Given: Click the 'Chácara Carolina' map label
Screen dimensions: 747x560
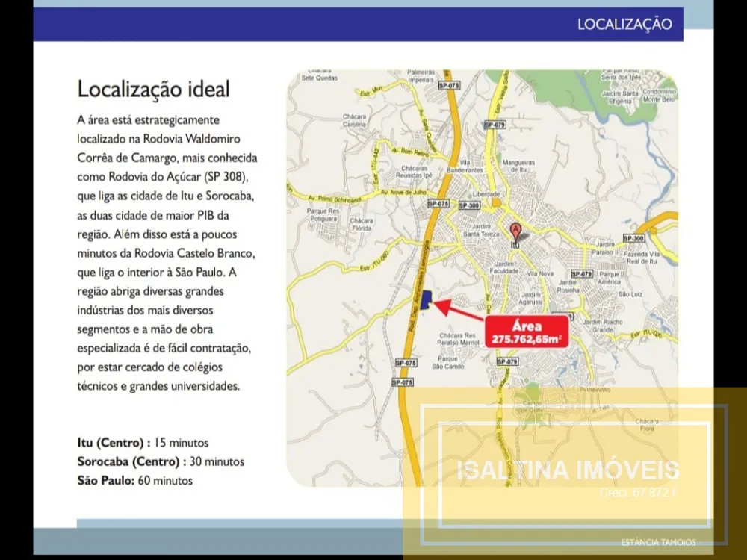Looking at the screenshot, I should [354, 120].
